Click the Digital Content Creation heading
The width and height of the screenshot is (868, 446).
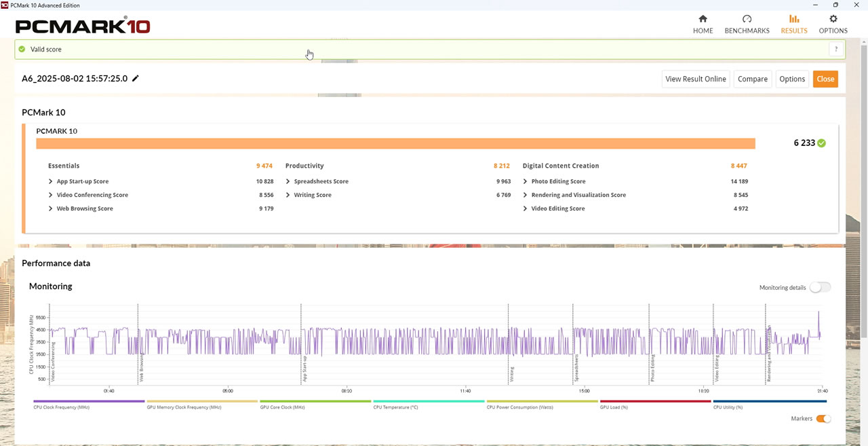561,166
